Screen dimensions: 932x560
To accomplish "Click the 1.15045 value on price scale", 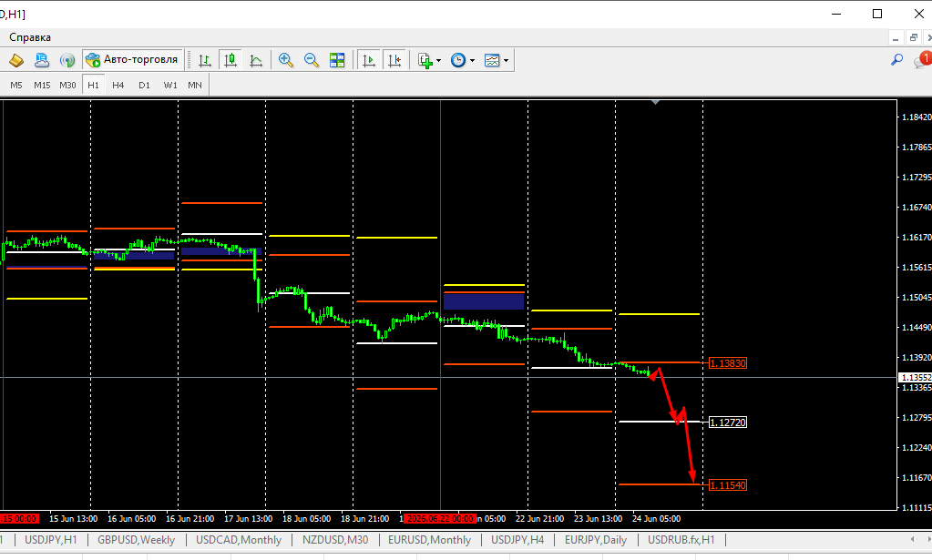I will pos(917,298).
